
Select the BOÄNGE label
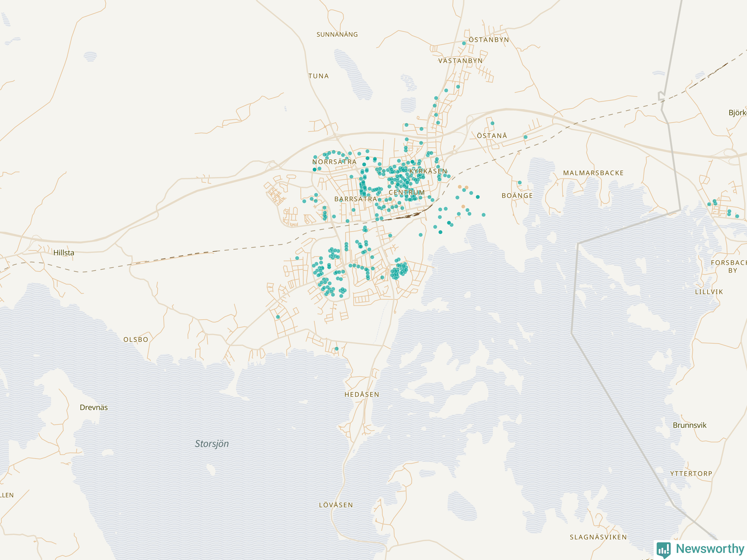(x=517, y=195)
